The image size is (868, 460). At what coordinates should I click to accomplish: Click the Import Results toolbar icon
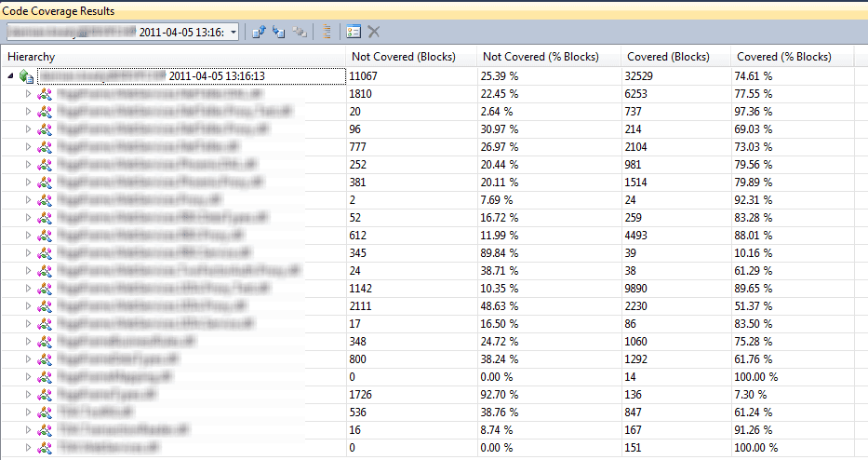click(278, 32)
